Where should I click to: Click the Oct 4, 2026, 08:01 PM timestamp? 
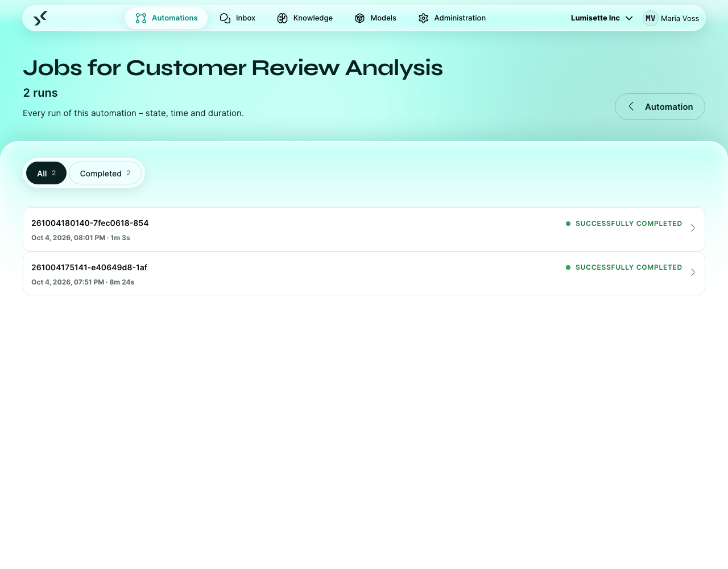pos(68,238)
